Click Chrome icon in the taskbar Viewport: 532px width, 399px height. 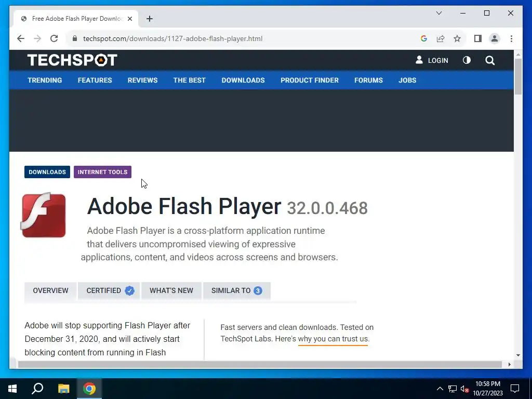(x=89, y=389)
